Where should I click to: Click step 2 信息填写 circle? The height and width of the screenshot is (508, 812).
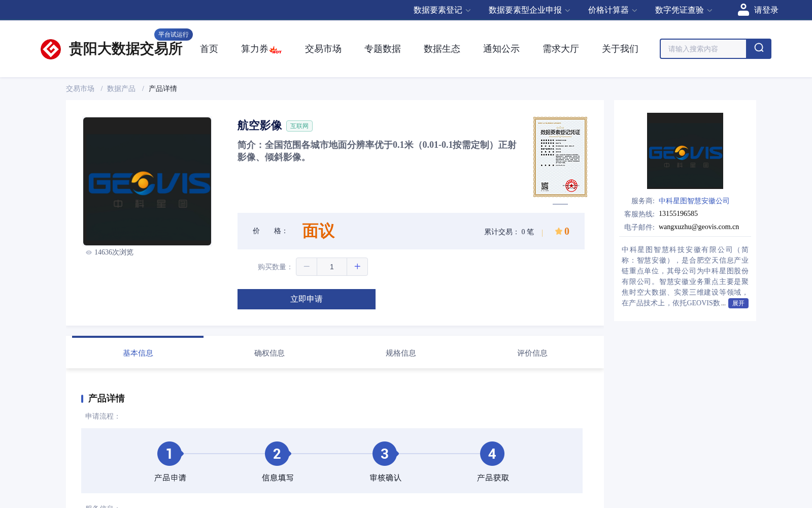(x=277, y=454)
